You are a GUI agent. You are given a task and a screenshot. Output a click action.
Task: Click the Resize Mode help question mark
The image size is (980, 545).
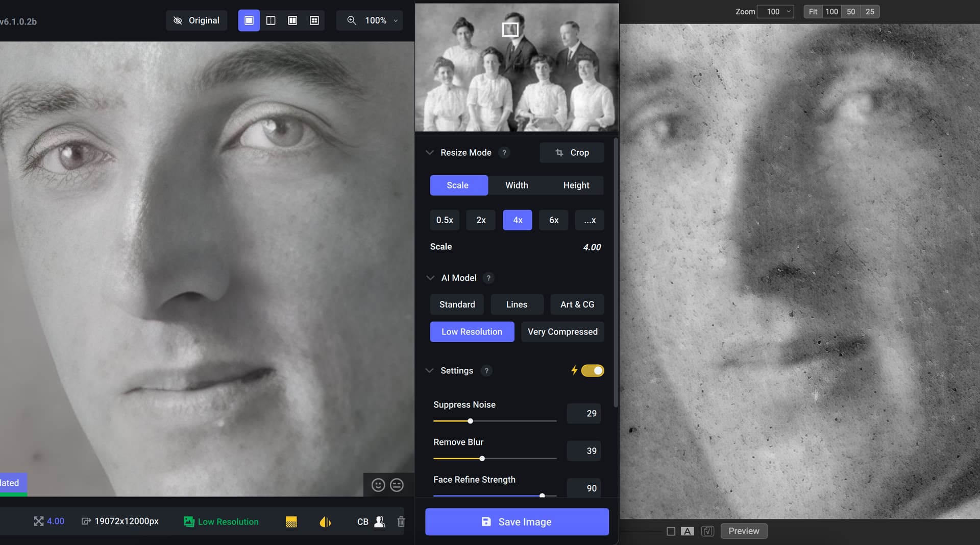coord(504,153)
